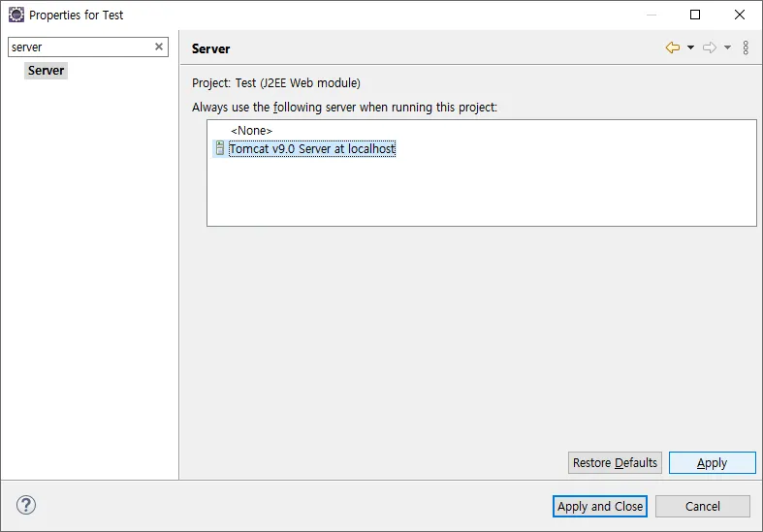Open the Back history dropdown arrow
Image resolution: width=763 pixels, height=532 pixels.
(x=690, y=47)
